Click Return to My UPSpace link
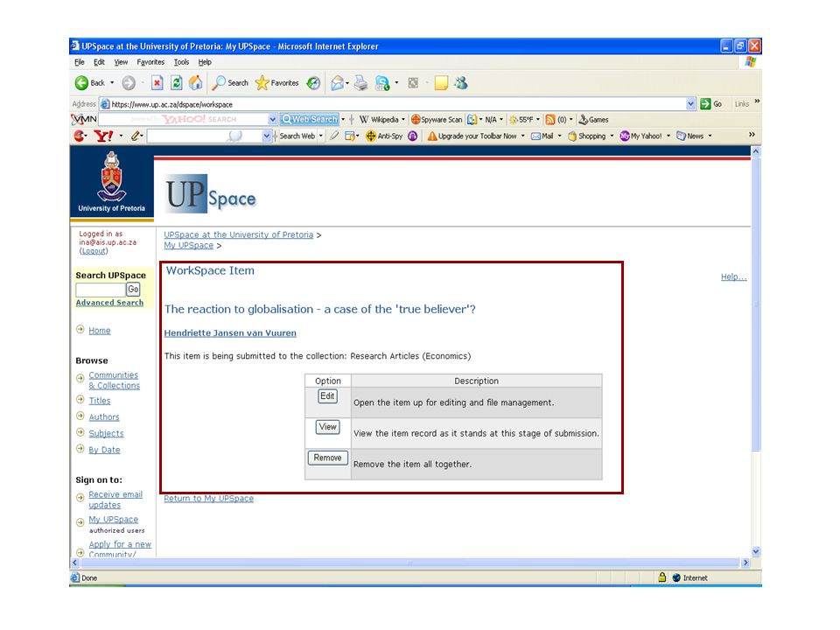The image size is (840, 630). [x=208, y=499]
